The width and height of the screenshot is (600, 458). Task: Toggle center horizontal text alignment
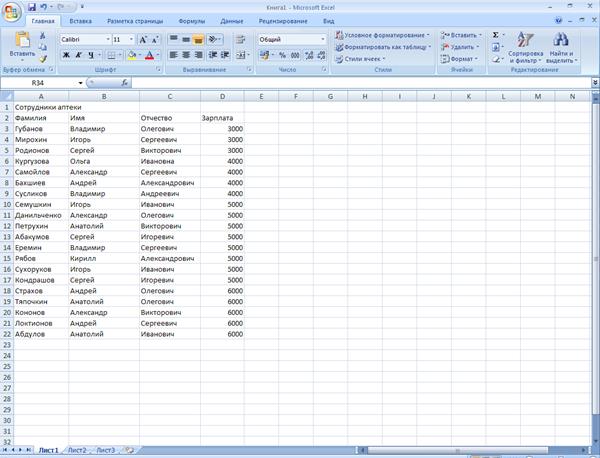click(x=186, y=55)
